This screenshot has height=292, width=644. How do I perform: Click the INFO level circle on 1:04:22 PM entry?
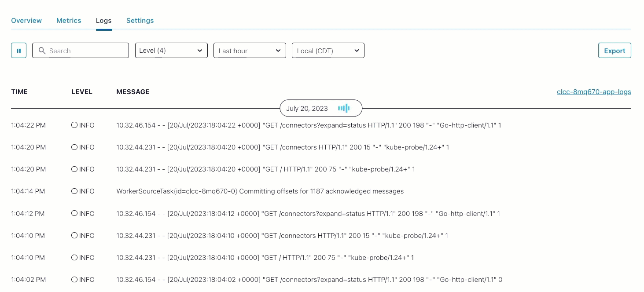pos(74,125)
